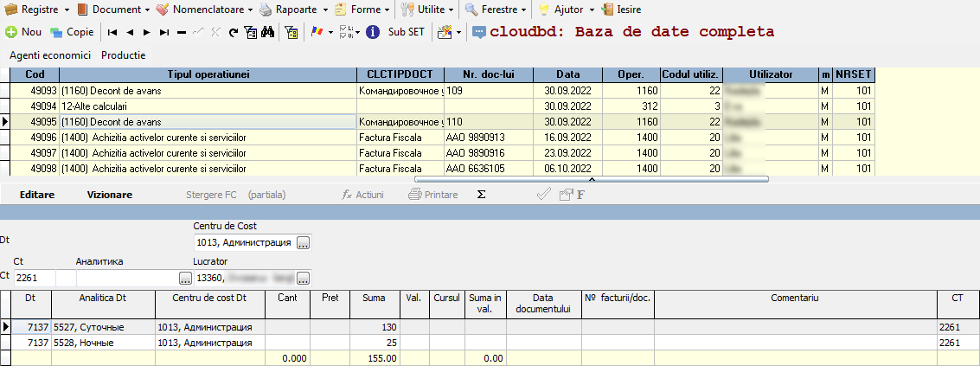Screen dimensions: 980x366
Task: Go to the next record arrow
Action: (147, 32)
